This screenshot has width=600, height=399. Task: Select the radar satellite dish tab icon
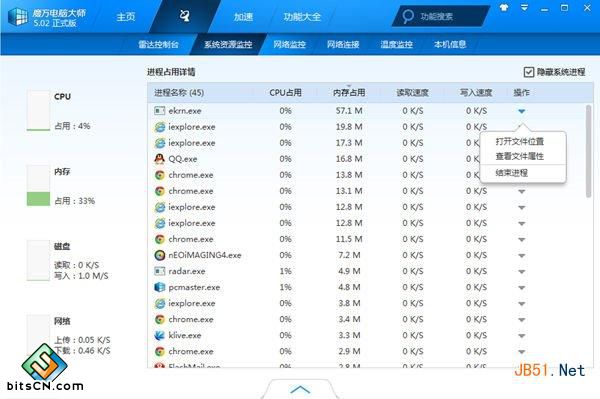[185, 16]
